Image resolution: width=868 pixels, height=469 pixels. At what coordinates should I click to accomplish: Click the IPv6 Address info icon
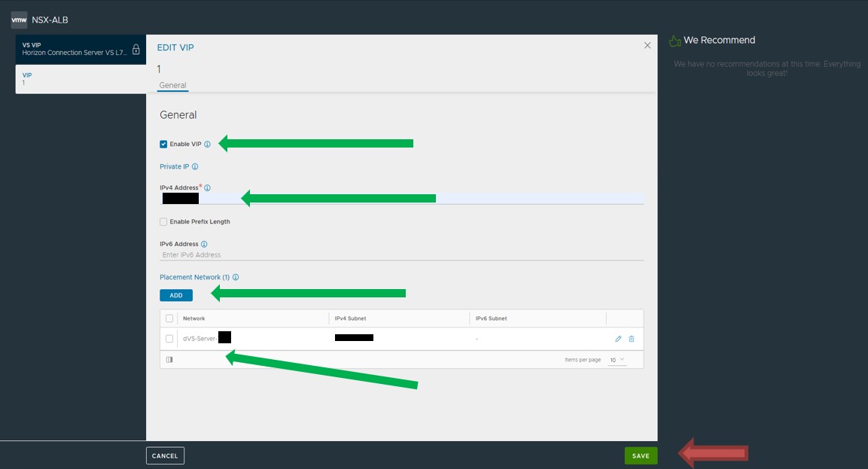[x=204, y=244]
